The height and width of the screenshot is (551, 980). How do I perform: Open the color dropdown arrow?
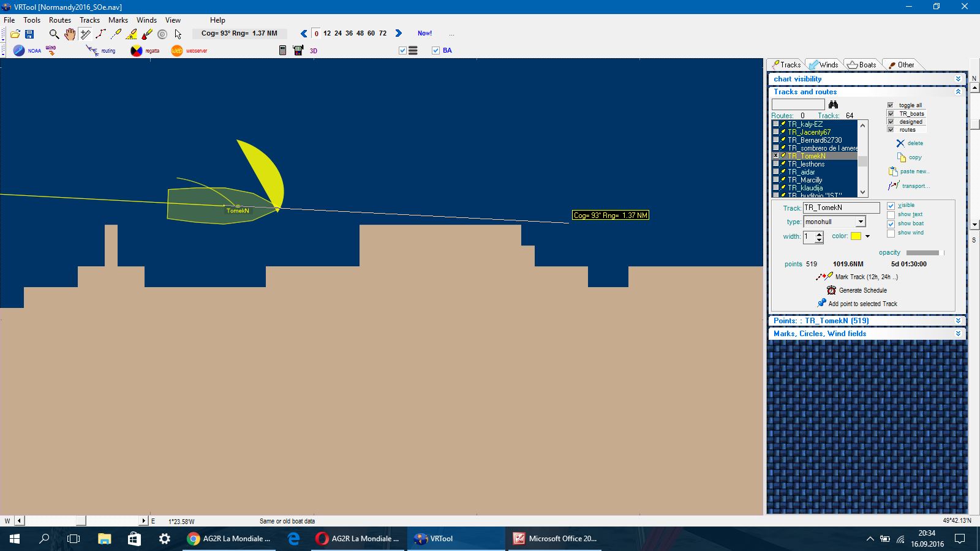tap(867, 236)
